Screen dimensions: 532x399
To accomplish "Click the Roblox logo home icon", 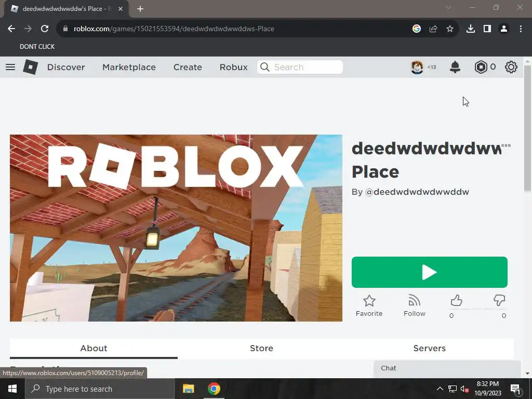I will click(x=30, y=67).
